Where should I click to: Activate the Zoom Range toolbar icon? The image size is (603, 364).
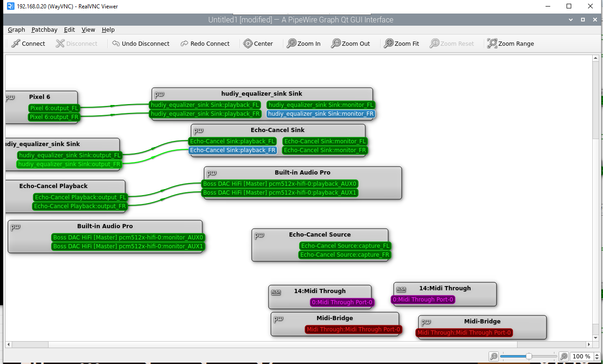(x=491, y=43)
